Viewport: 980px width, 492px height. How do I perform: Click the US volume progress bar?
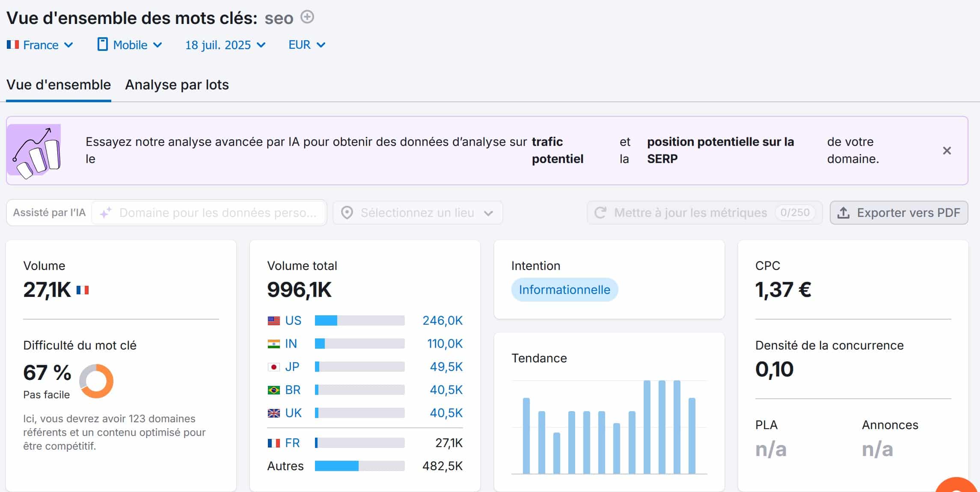pyautogui.click(x=359, y=320)
